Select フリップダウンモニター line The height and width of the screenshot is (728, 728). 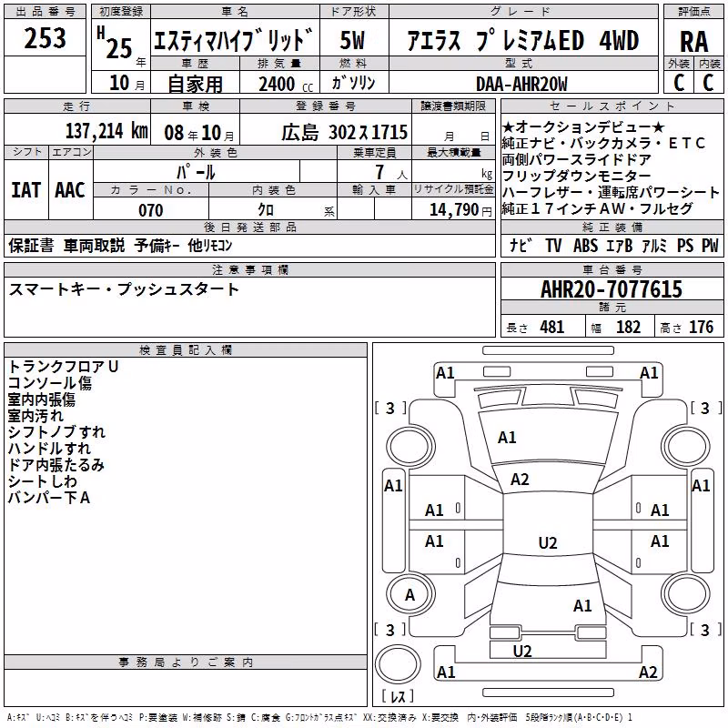pyautogui.click(x=577, y=176)
